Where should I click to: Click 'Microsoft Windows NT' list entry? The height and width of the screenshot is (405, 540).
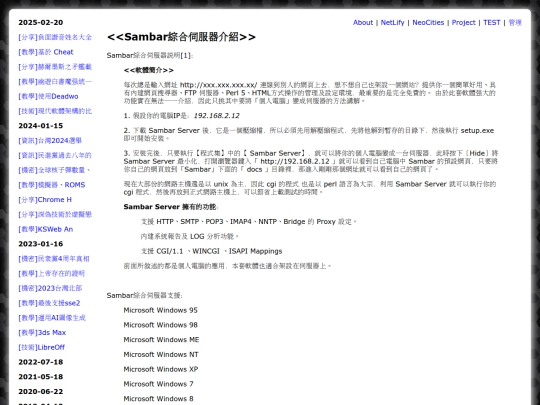coord(161,355)
